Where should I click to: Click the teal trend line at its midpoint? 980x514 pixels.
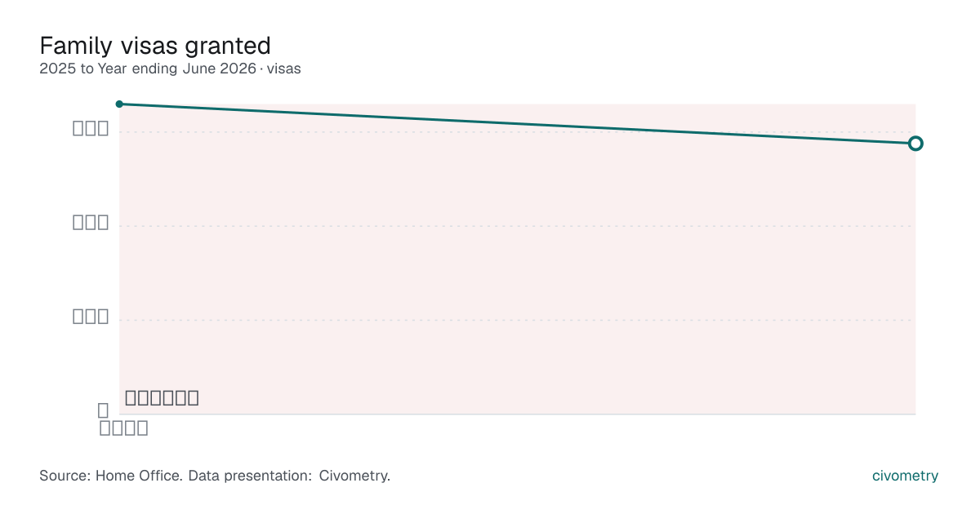(x=517, y=124)
